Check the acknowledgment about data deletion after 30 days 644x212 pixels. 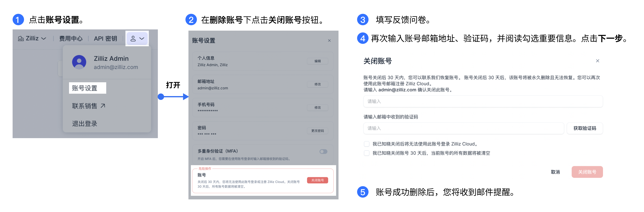click(367, 153)
